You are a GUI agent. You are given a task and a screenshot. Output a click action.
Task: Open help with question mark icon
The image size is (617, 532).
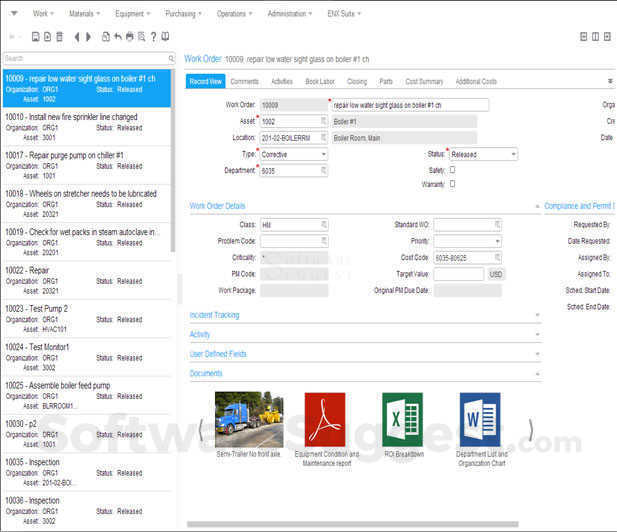pos(153,37)
